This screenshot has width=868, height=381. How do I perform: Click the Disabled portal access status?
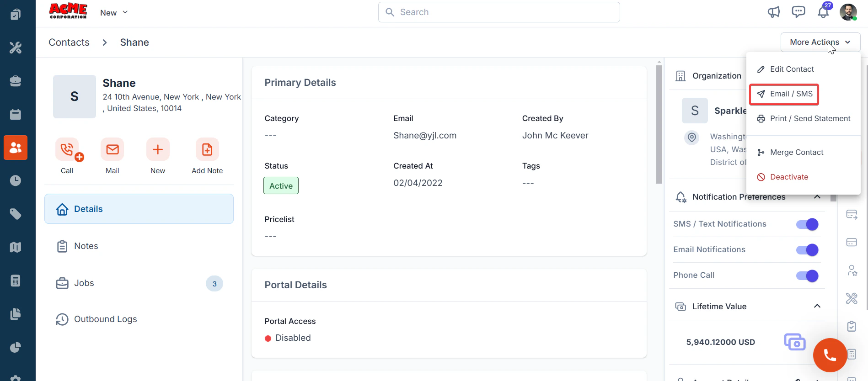(x=288, y=338)
